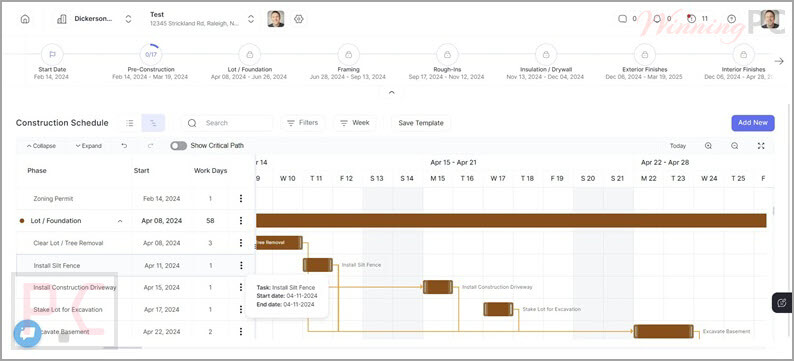Screen dimensions: 794x361
Task: Go to the home icon
Action: click(x=25, y=19)
